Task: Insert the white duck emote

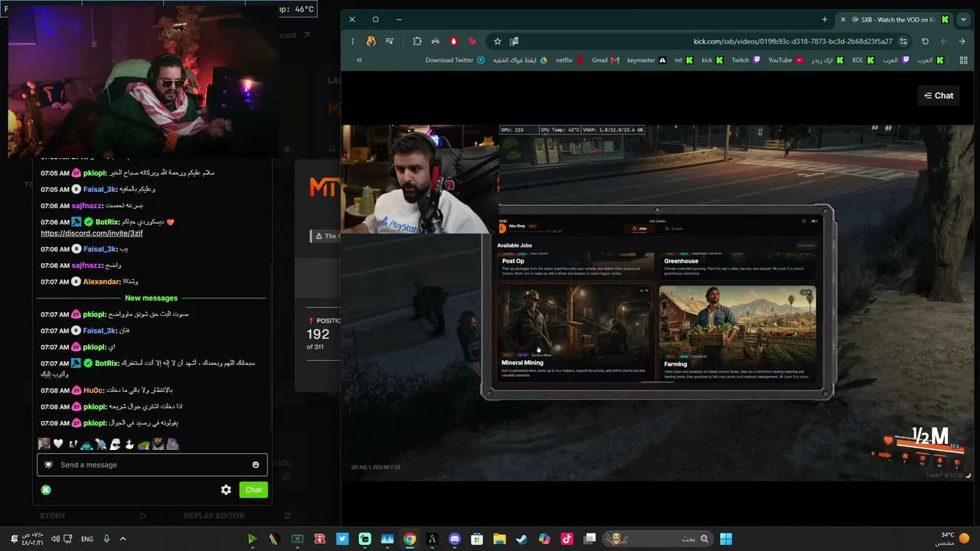Action: coord(129,444)
